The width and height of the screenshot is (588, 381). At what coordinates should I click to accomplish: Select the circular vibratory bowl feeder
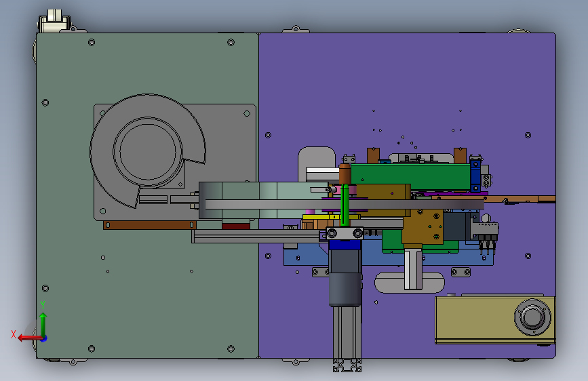(147, 151)
